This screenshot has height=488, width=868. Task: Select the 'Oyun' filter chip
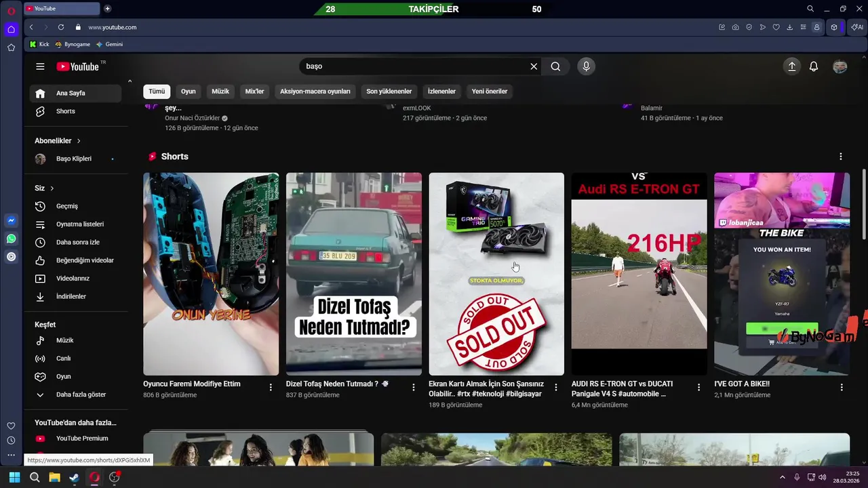pyautogui.click(x=188, y=91)
